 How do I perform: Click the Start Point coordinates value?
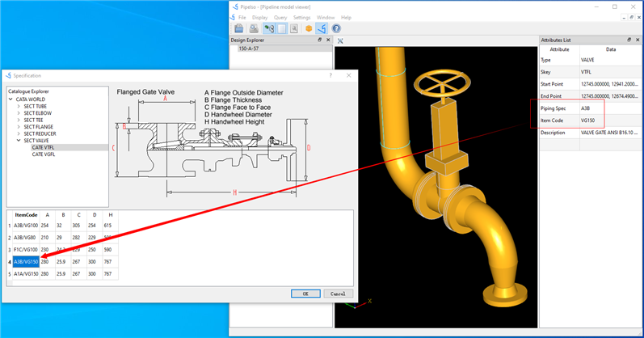[x=611, y=84]
